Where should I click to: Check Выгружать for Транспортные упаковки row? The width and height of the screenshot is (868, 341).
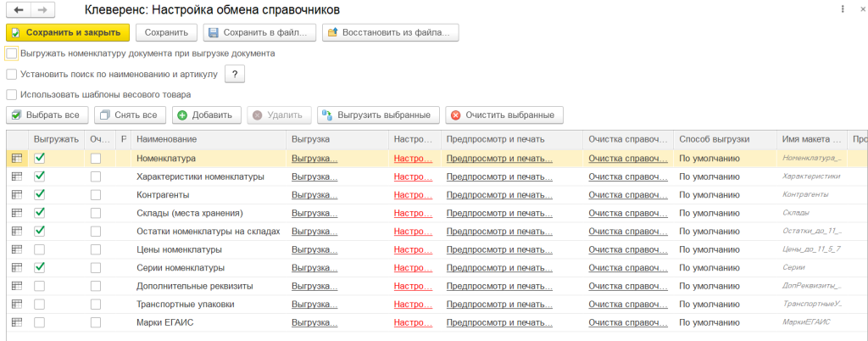pyautogui.click(x=39, y=305)
